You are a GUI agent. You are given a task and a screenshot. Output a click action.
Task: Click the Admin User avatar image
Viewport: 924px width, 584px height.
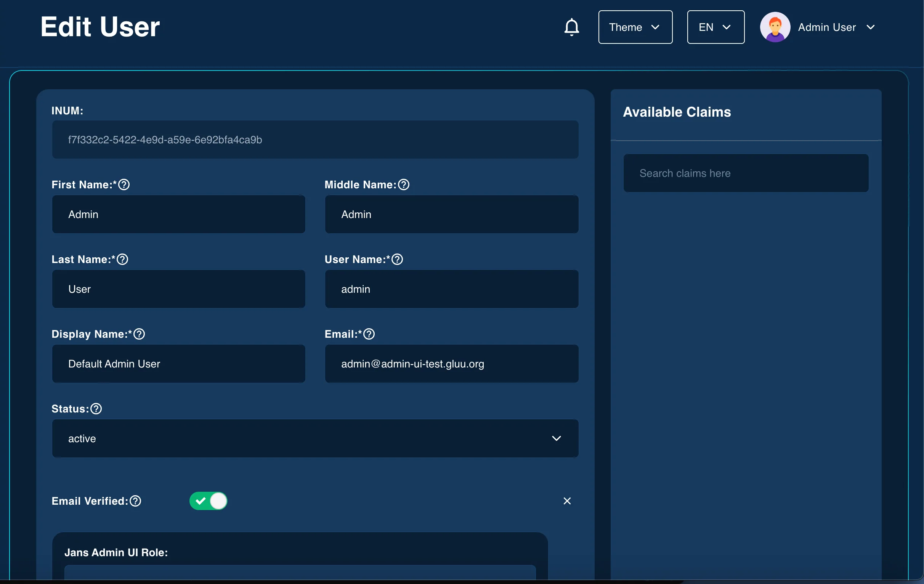pyautogui.click(x=775, y=27)
